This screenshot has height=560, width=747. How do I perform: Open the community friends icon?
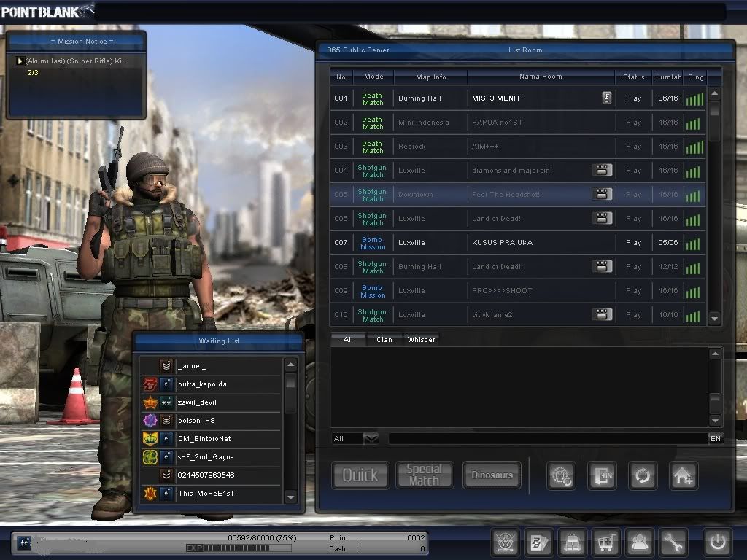coord(639,542)
